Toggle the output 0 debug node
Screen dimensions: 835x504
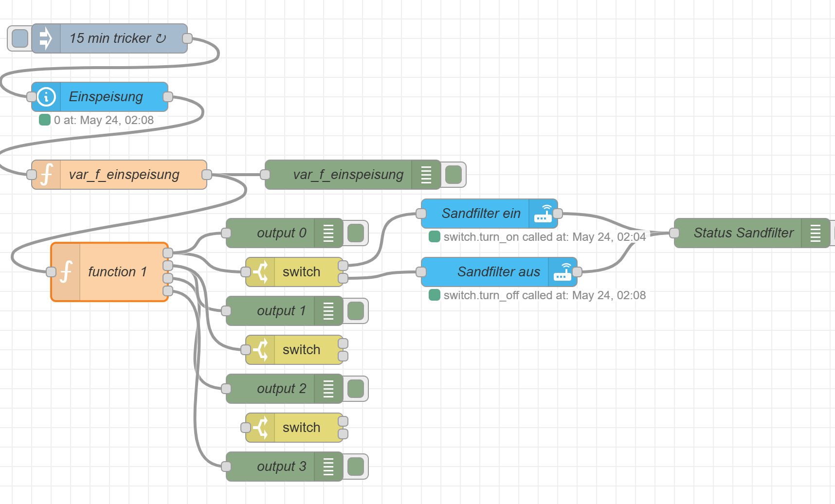[356, 233]
